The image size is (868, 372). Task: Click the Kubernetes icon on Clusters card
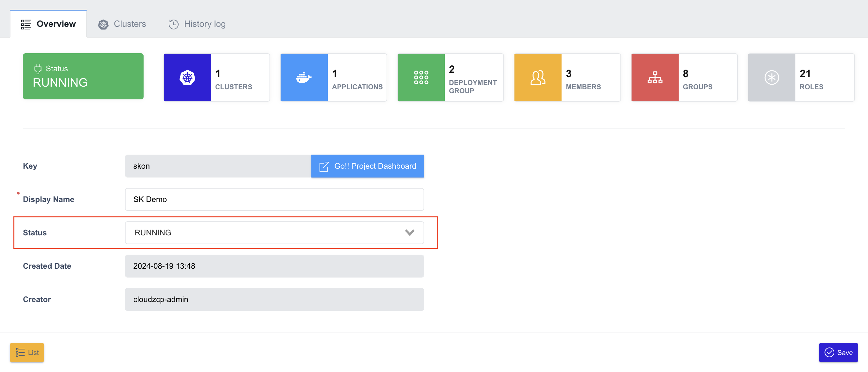187,77
